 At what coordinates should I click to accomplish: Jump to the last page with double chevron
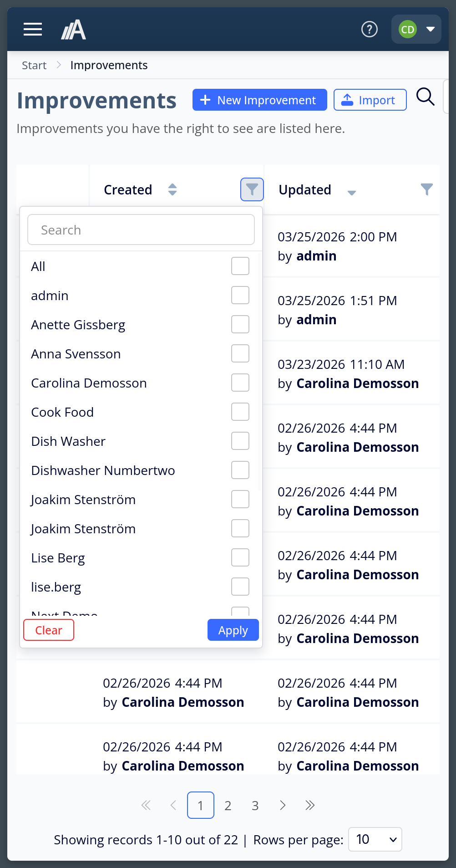310,805
